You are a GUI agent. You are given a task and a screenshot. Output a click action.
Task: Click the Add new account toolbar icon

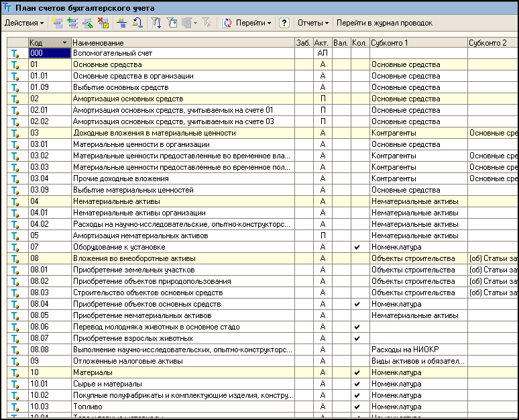[57, 23]
